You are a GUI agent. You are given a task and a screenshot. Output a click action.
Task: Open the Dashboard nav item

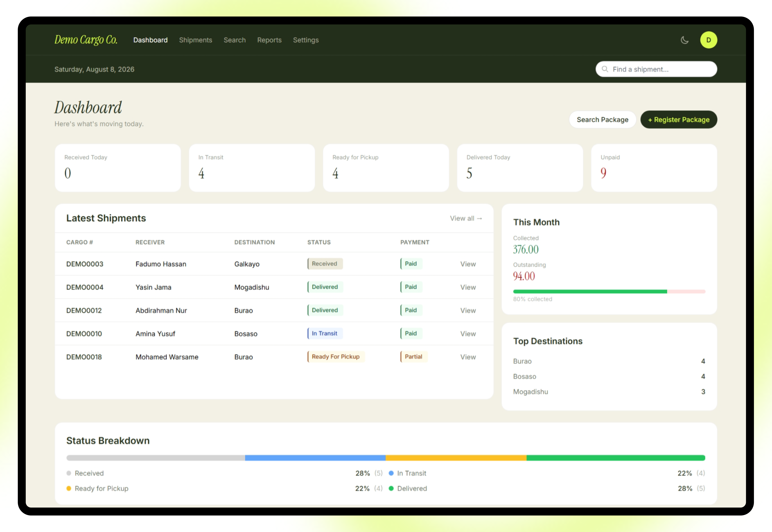[x=150, y=40]
